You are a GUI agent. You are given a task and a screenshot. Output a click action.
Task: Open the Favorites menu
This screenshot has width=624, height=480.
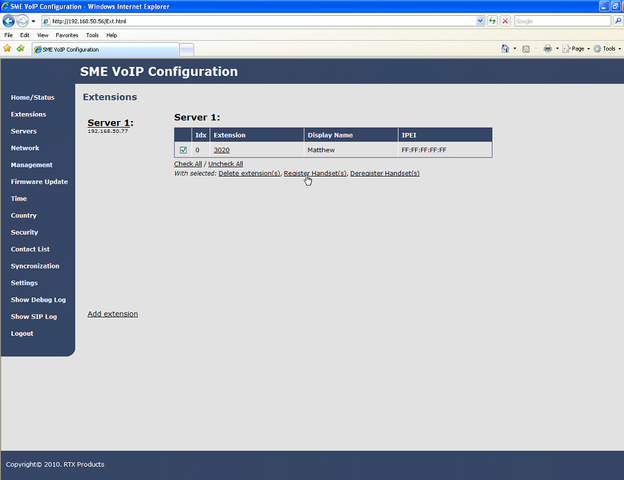click(66, 35)
